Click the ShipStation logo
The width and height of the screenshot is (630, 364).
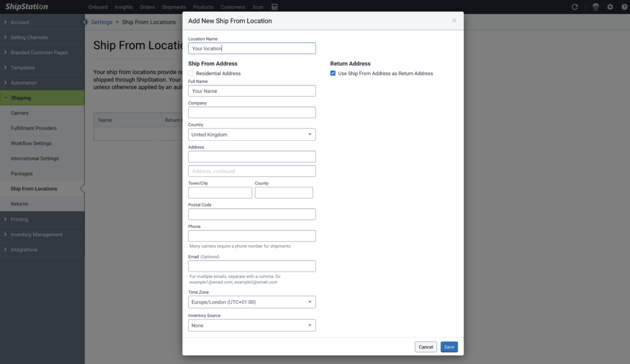click(26, 7)
